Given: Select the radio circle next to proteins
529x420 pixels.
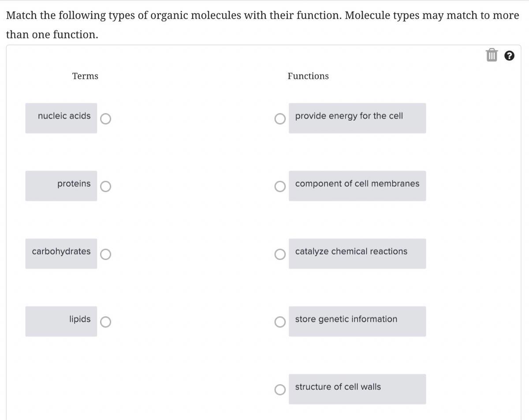Looking at the screenshot, I should click(x=106, y=187).
